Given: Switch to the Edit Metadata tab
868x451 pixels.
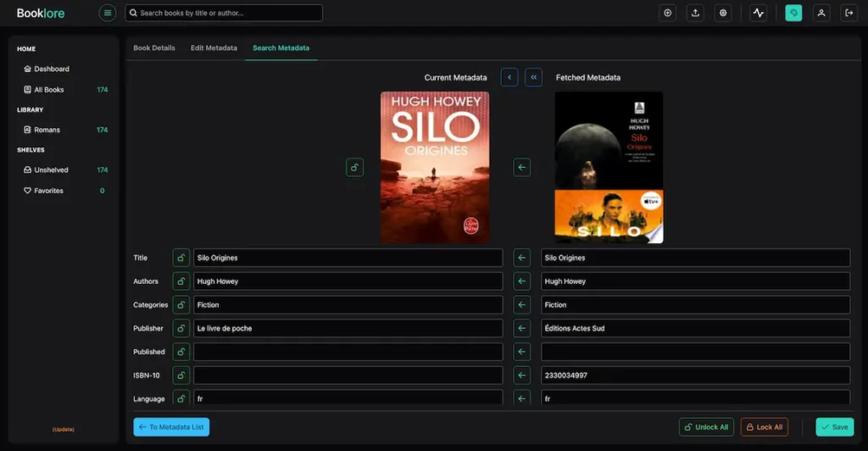Looking at the screenshot, I should (214, 48).
